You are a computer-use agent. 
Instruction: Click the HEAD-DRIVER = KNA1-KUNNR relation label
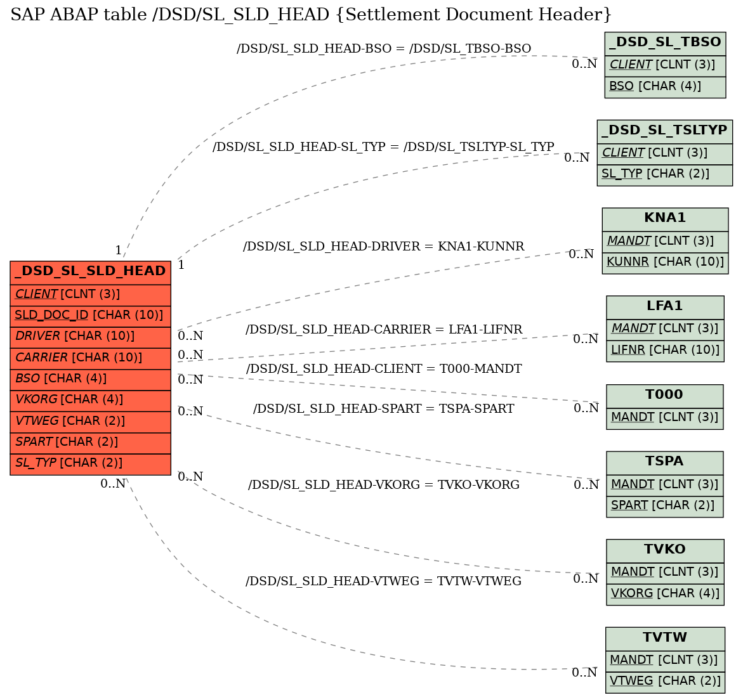pyautogui.click(x=384, y=247)
